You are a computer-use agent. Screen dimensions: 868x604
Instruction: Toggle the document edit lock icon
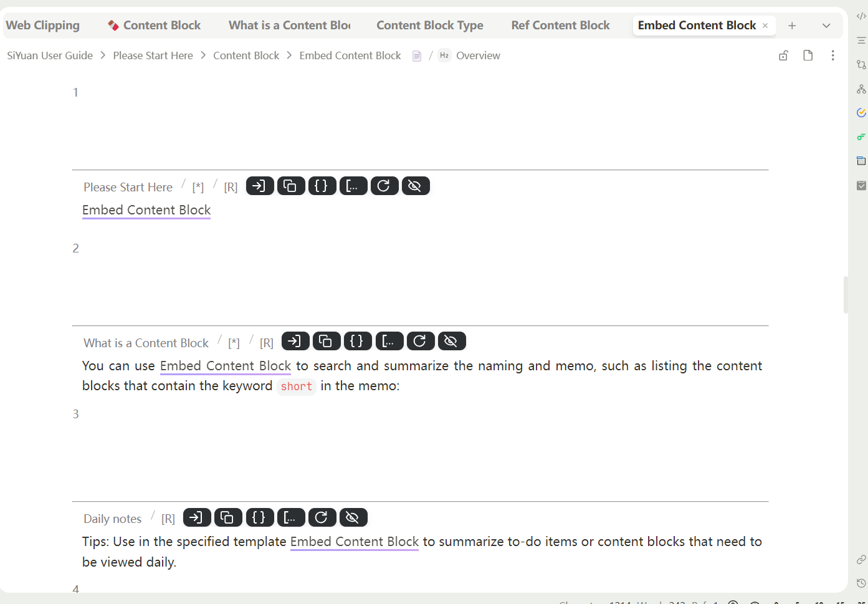pyautogui.click(x=783, y=55)
